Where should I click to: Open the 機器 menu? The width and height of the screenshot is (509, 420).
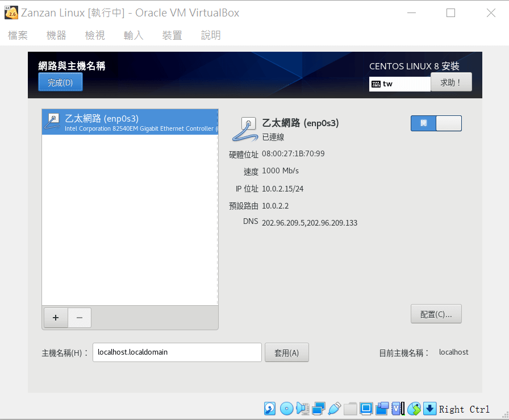[56, 35]
